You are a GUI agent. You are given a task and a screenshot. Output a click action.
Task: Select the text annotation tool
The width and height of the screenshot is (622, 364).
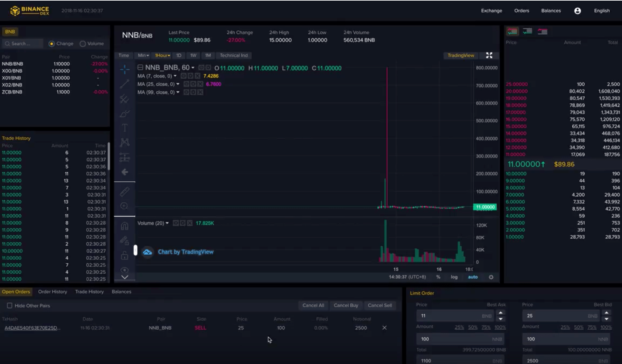(125, 128)
